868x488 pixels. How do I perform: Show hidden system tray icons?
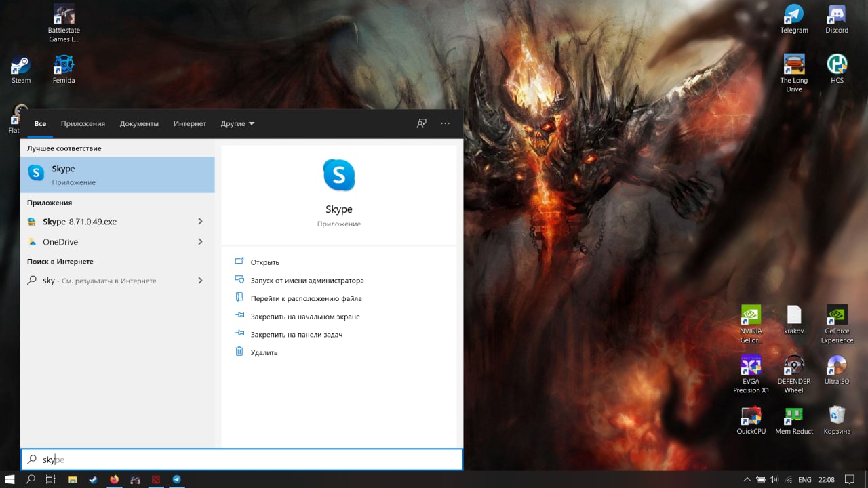[x=747, y=479]
